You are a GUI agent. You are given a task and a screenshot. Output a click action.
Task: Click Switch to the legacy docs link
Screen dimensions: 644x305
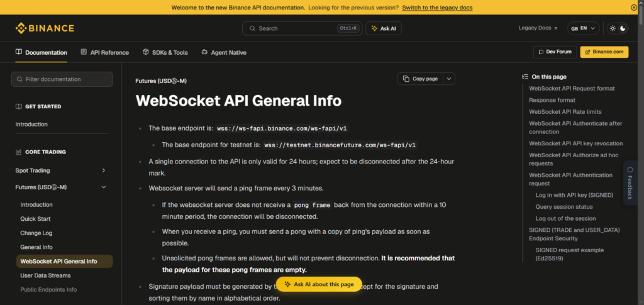coord(437,8)
